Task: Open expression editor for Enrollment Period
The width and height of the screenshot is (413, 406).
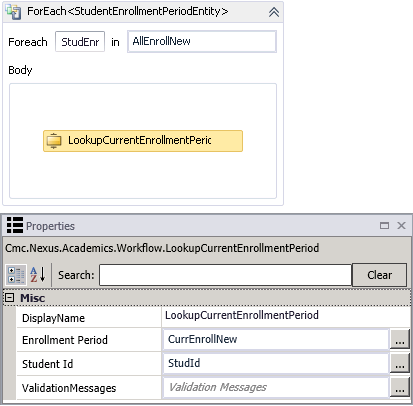Action: (400, 340)
